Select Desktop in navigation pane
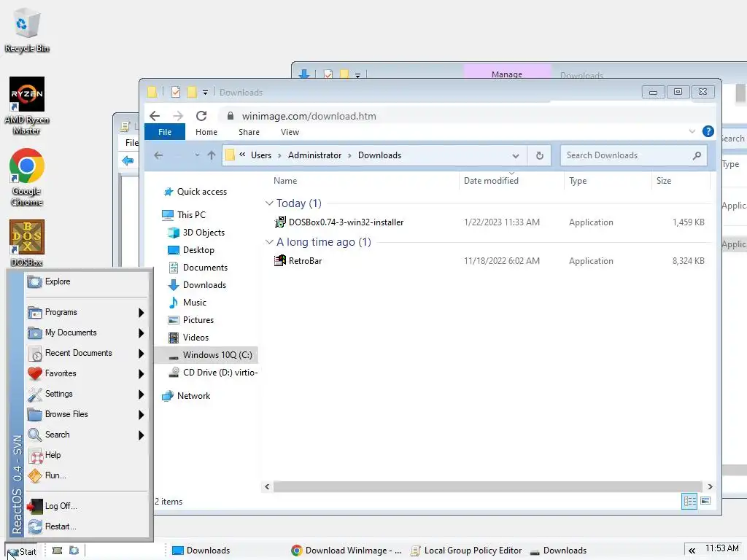747x560 pixels. click(x=198, y=250)
